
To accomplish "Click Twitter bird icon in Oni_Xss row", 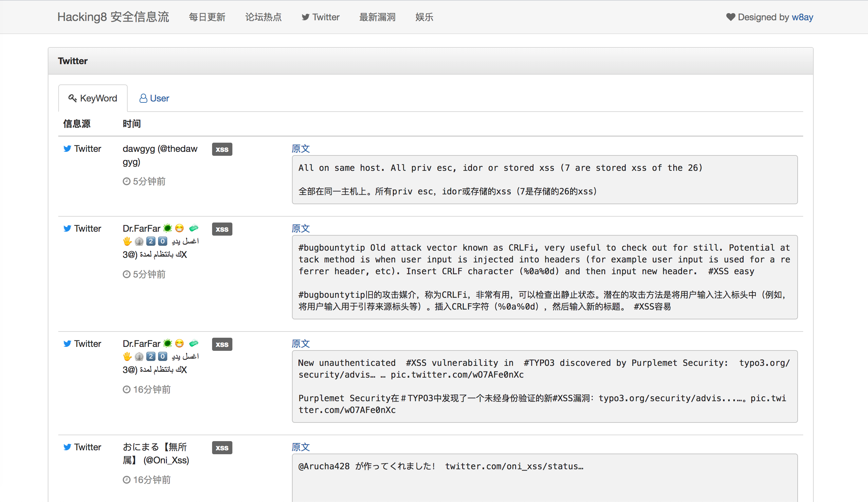I will point(67,447).
